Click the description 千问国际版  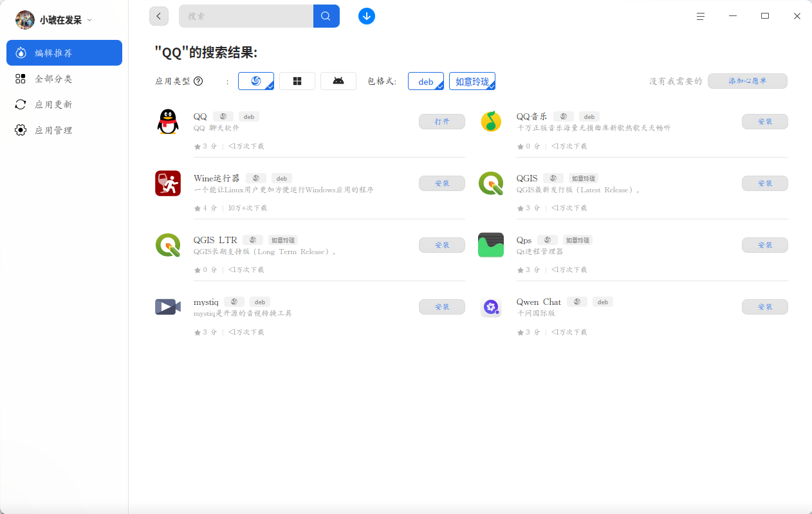(x=536, y=313)
